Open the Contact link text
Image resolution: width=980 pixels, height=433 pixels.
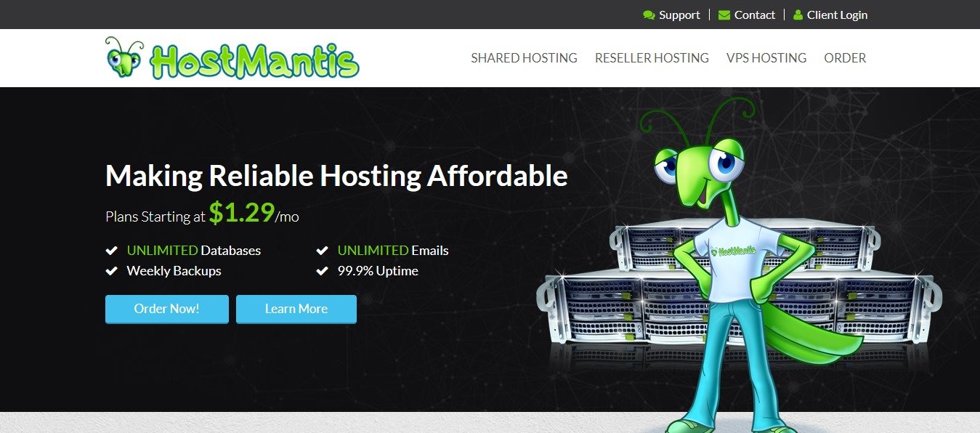tap(755, 15)
